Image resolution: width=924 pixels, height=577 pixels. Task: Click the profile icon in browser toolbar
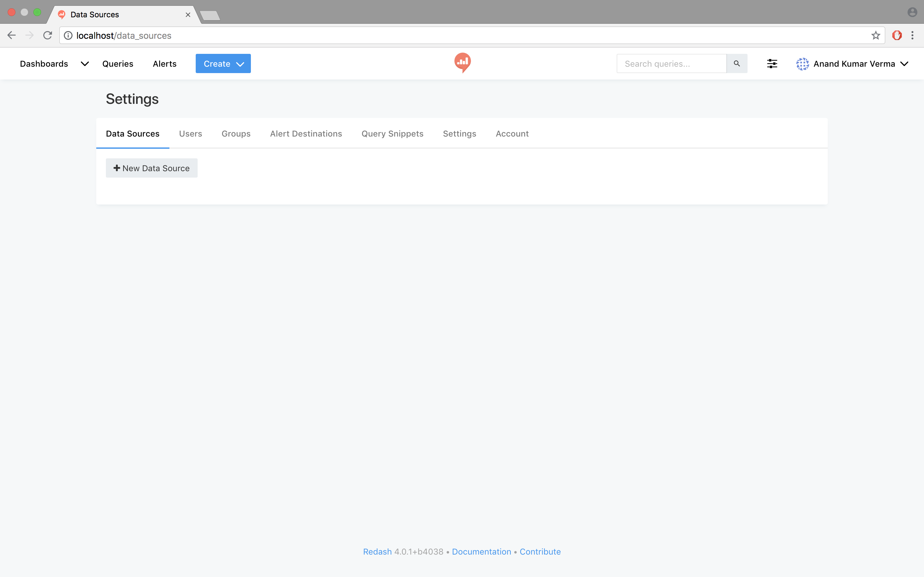912,12
